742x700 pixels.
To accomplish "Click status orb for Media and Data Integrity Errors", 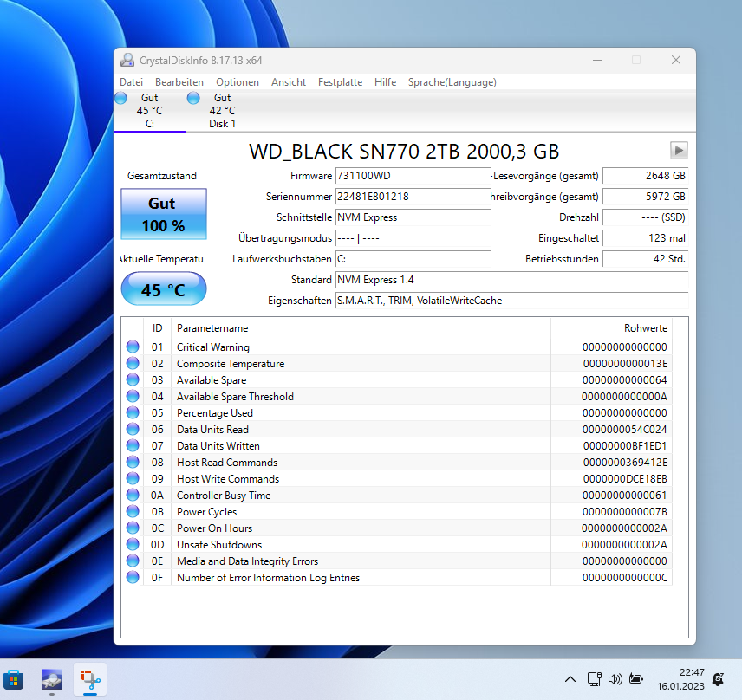I will click(x=133, y=561).
